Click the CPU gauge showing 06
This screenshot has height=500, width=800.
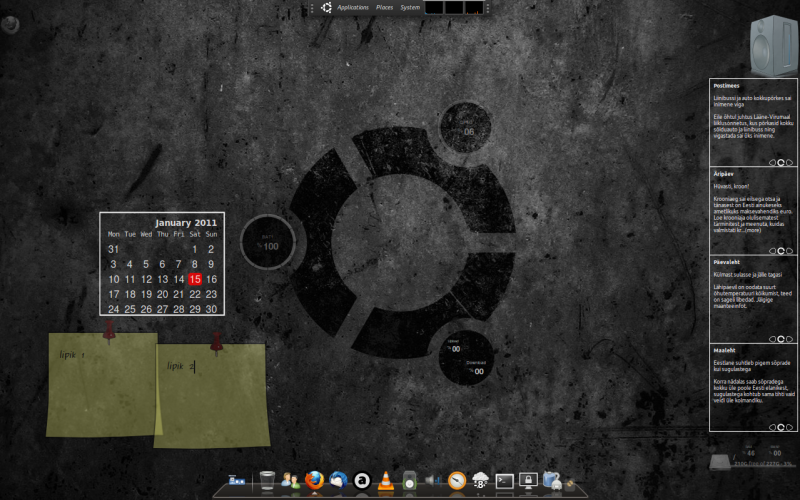(465, 128)
